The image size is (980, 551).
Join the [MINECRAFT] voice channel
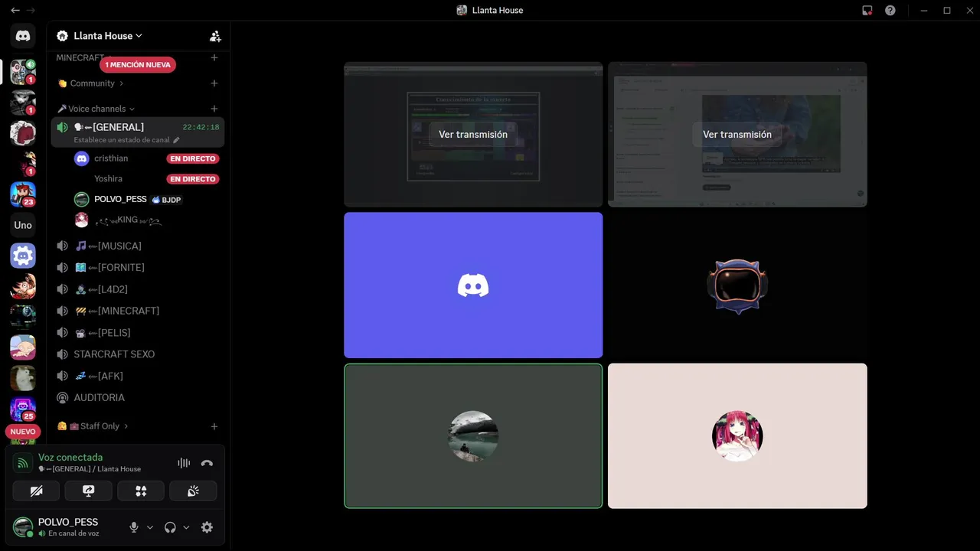[x=138, y=311]
